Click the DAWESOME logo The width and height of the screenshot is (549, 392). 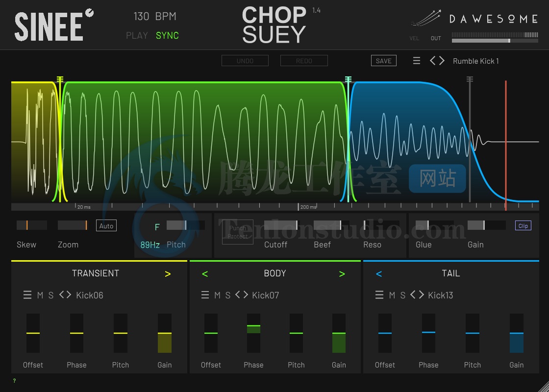pyautogui.click(x=495, y=20)
